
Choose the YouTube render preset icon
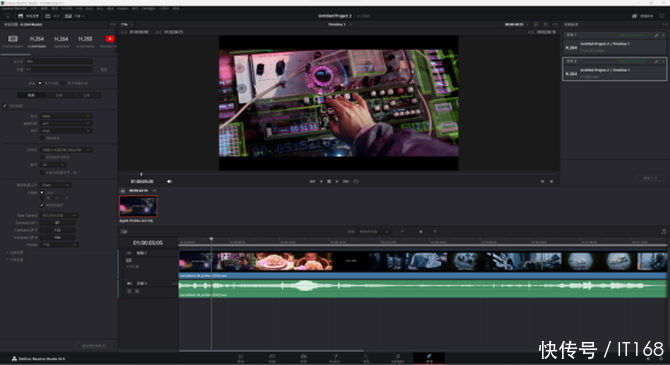(110, 39)
